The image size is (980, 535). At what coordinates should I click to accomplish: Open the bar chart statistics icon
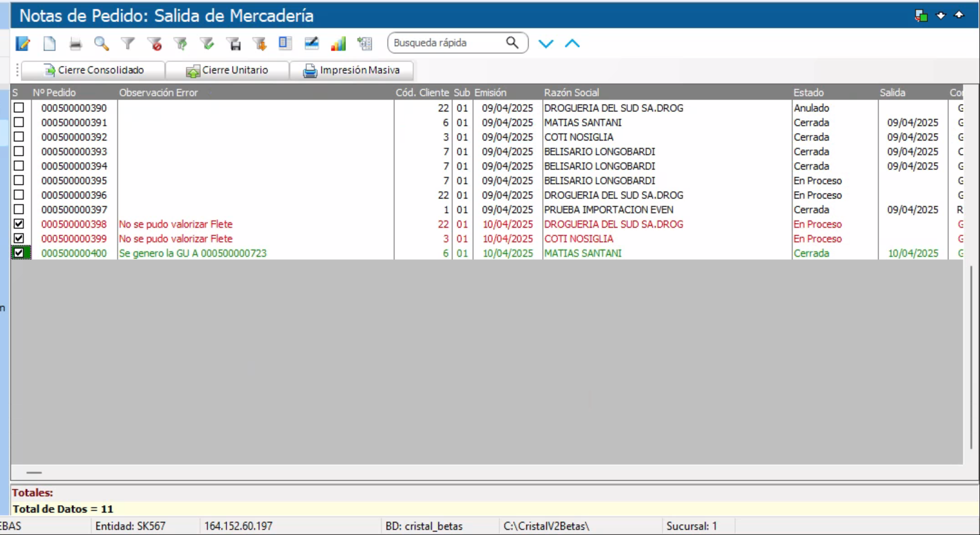[x=338, y=44]
